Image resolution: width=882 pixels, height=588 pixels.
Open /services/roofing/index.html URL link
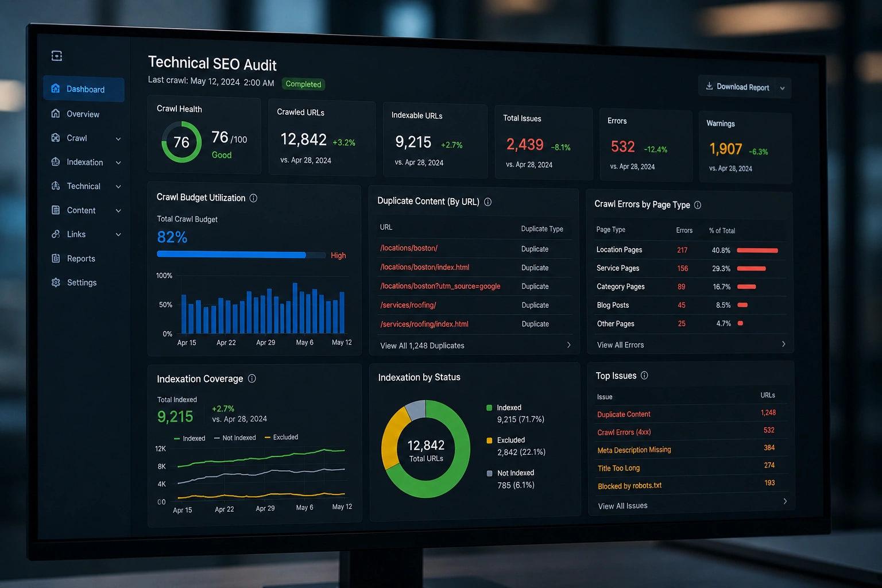point(424,324)
